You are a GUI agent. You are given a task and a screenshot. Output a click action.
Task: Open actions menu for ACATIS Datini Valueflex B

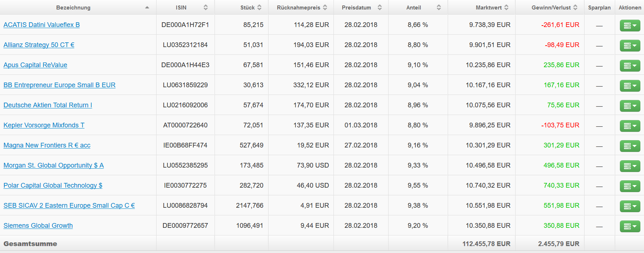[x=630, y=26]
